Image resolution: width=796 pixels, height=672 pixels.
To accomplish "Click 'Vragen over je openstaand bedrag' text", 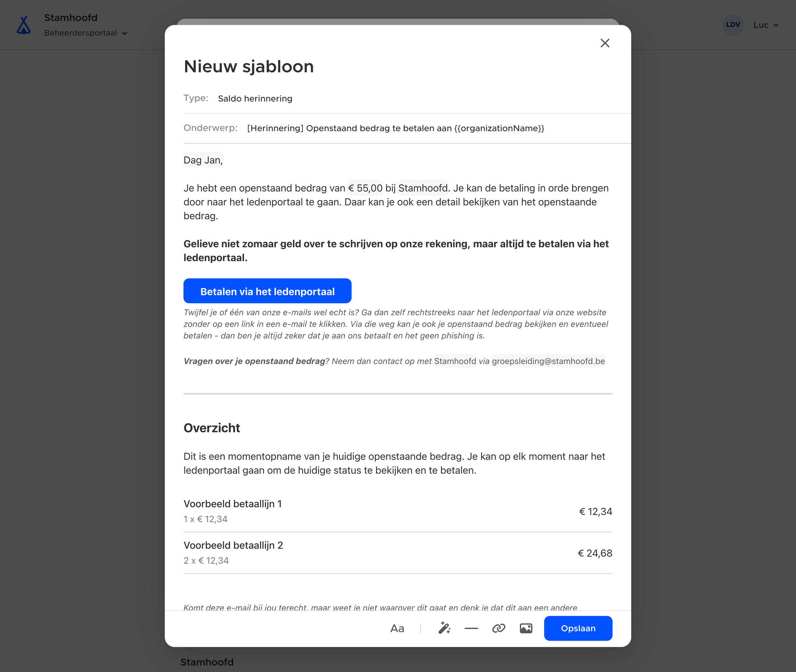I will coord(254,361).
